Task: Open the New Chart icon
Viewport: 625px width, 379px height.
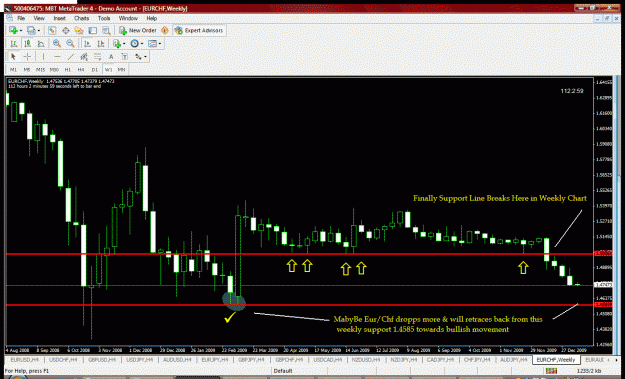Action: tap(13, 30)
